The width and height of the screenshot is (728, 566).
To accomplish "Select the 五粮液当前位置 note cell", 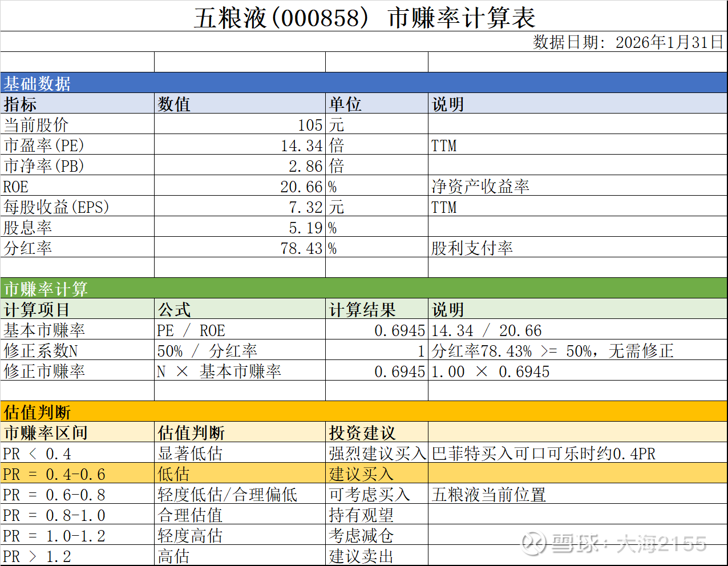I will tap(578, 494).
